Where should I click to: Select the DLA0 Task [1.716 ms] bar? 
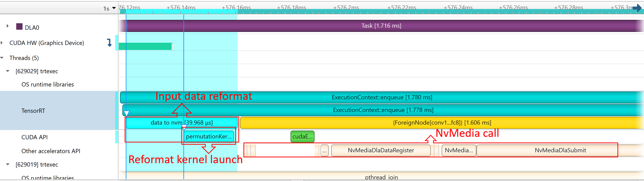point(381,26)
